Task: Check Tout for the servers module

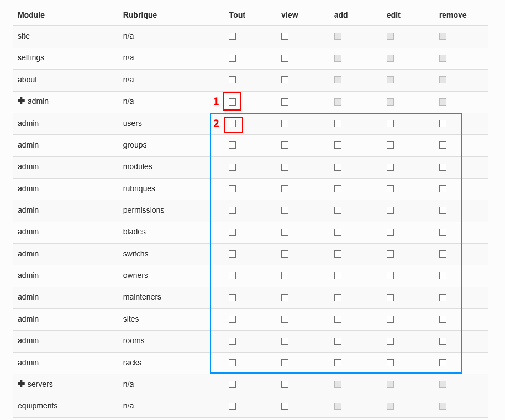Action: point(232,385)
